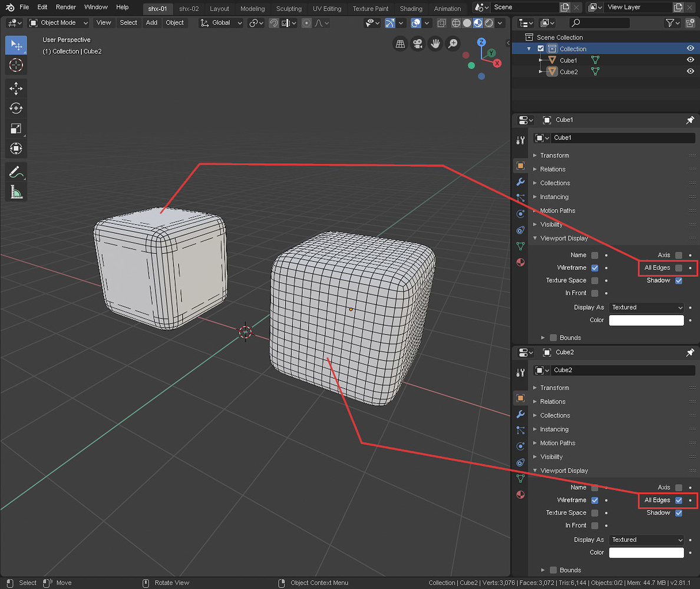Open the Render menu in the top bar

click(65, 7)
